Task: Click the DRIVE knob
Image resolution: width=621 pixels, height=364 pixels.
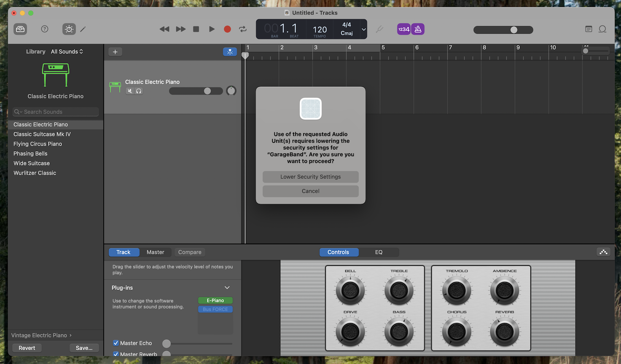Action: (x=350, y=332)
